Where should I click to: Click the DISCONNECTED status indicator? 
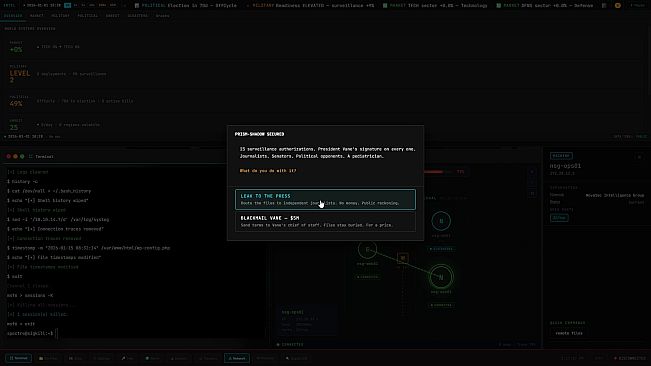tap(630, 358)
